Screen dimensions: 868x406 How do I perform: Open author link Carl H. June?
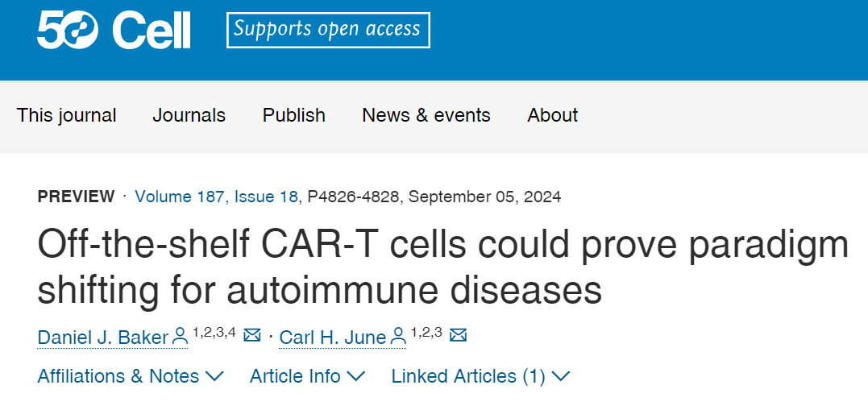click(333, 337)
